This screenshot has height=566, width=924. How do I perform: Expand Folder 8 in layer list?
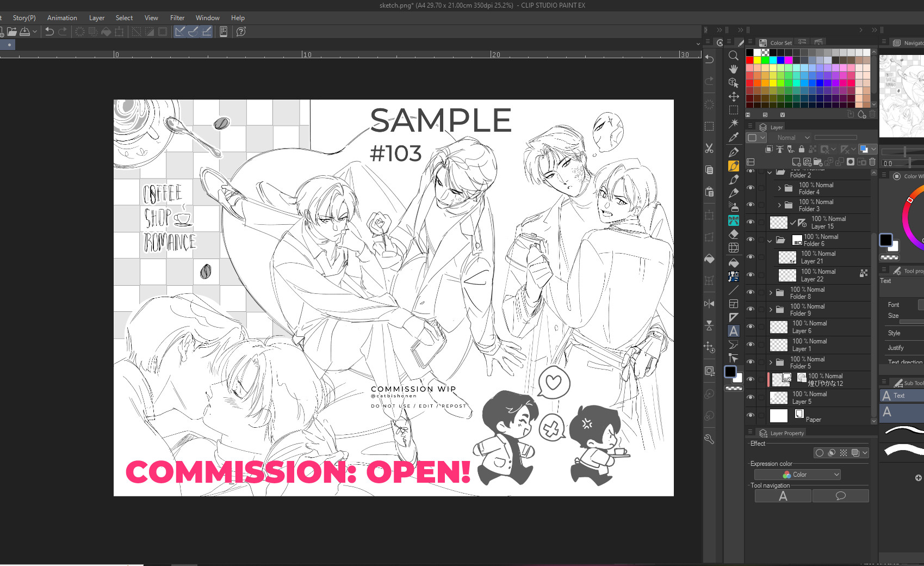[771, 293]
